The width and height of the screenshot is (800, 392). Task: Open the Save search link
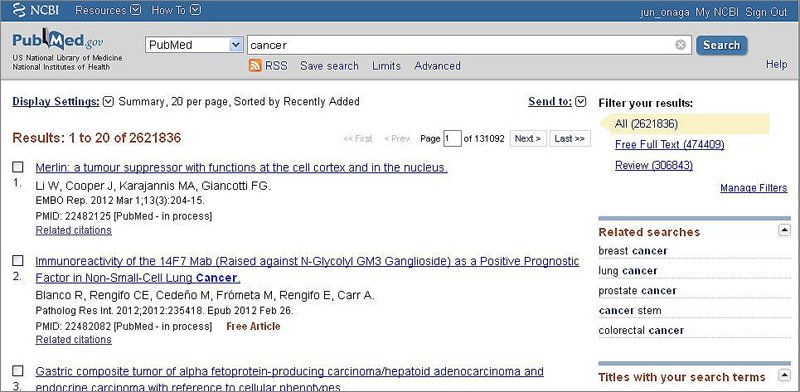pyautogui.click(x=329, y=66)
